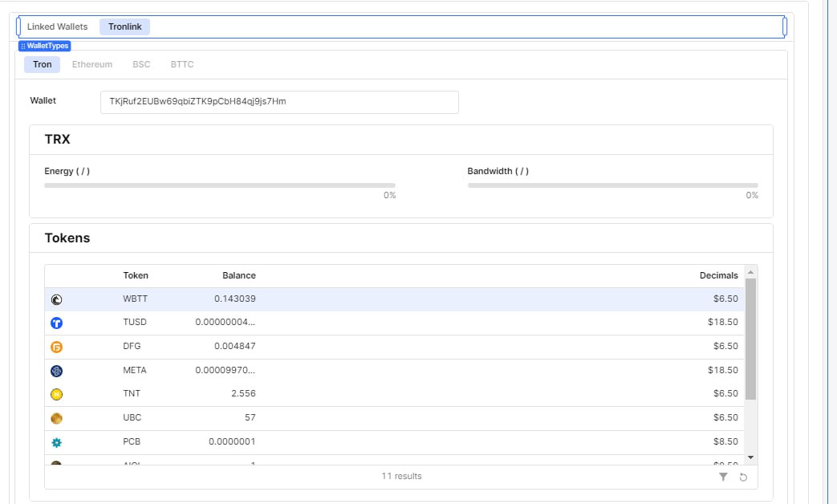837x504 pixels.
Task: Click the tokens table scrollbar thumb
Action: (x=750, y=339)
